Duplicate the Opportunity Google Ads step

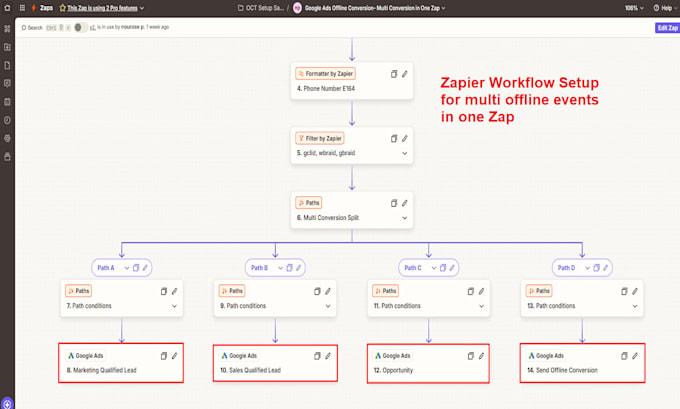471,356
